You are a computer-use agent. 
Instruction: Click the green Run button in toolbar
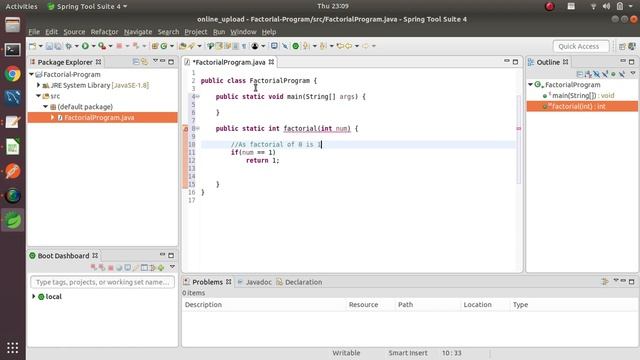tap(85, 46)
